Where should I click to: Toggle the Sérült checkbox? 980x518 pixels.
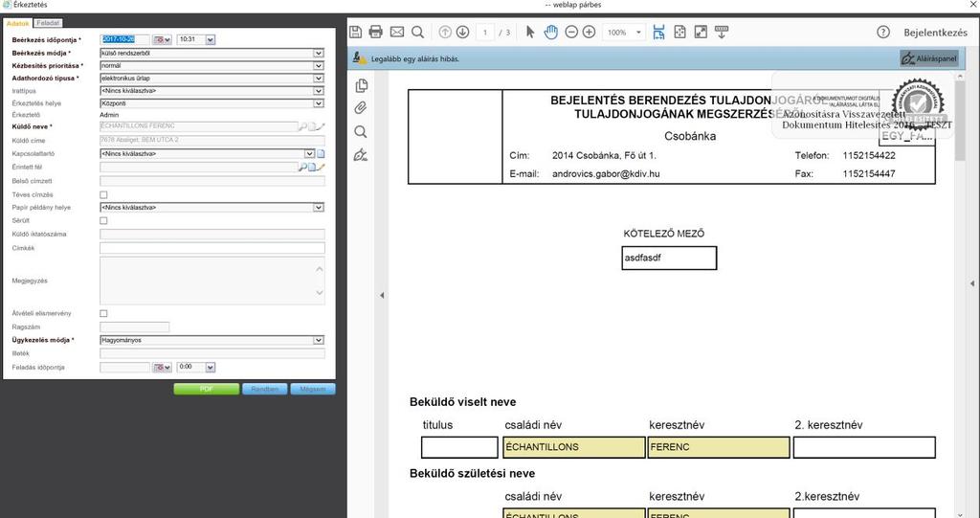103,221
